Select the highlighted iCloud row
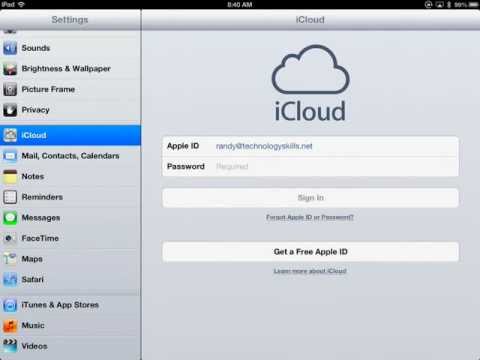The width and height of the screenshot is (480, 360). pos(70,135)
